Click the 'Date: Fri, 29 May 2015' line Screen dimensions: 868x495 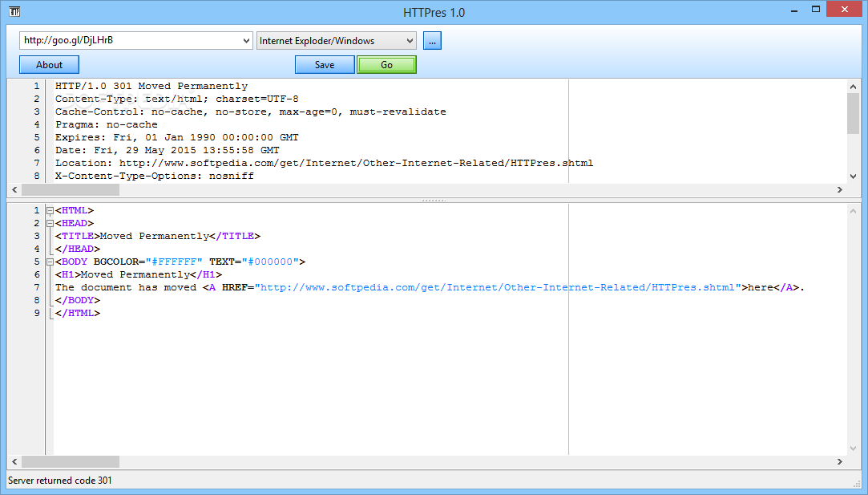pos(168,150)
